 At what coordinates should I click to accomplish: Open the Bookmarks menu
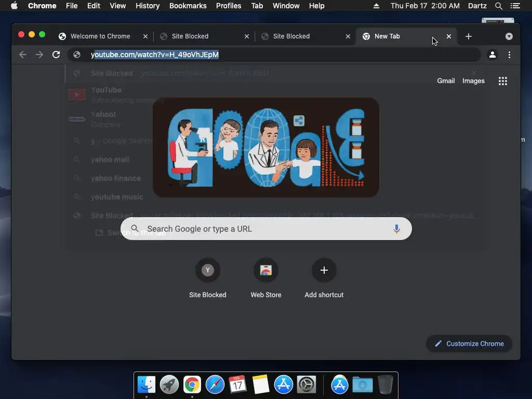tap(188, 6)
